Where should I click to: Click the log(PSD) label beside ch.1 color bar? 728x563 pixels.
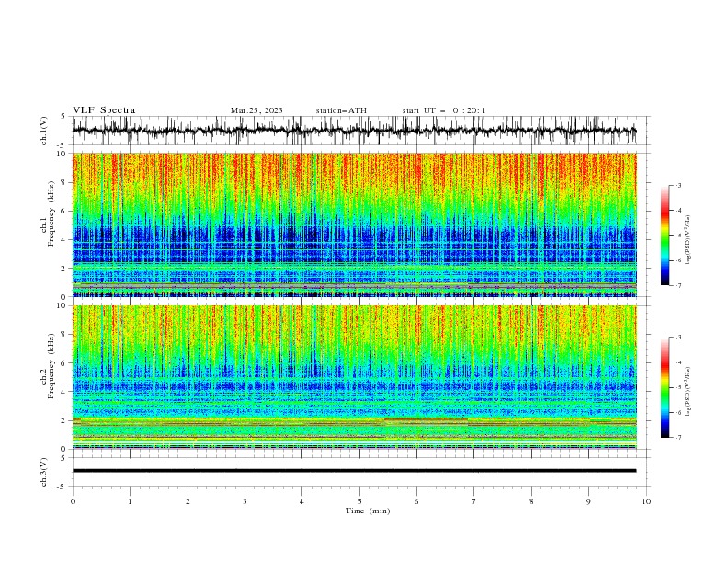688,240
